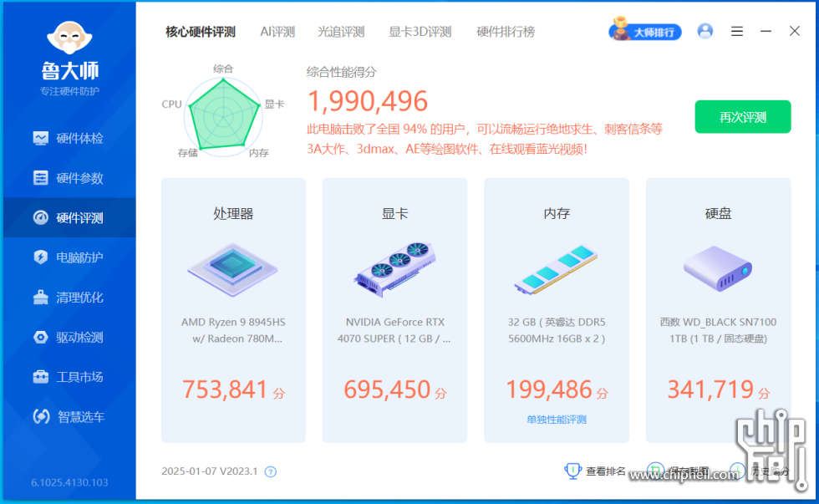Open 硬件参数 in the sidebar

69,178
